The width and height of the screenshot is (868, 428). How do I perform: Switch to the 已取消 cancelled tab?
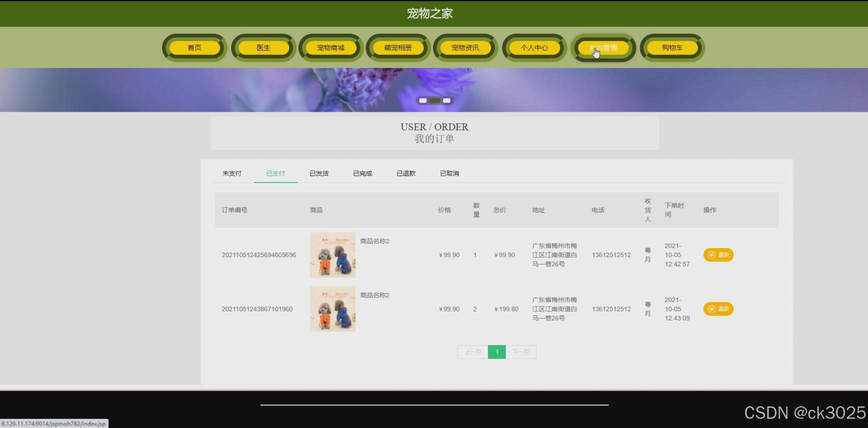tap(450, 173)
